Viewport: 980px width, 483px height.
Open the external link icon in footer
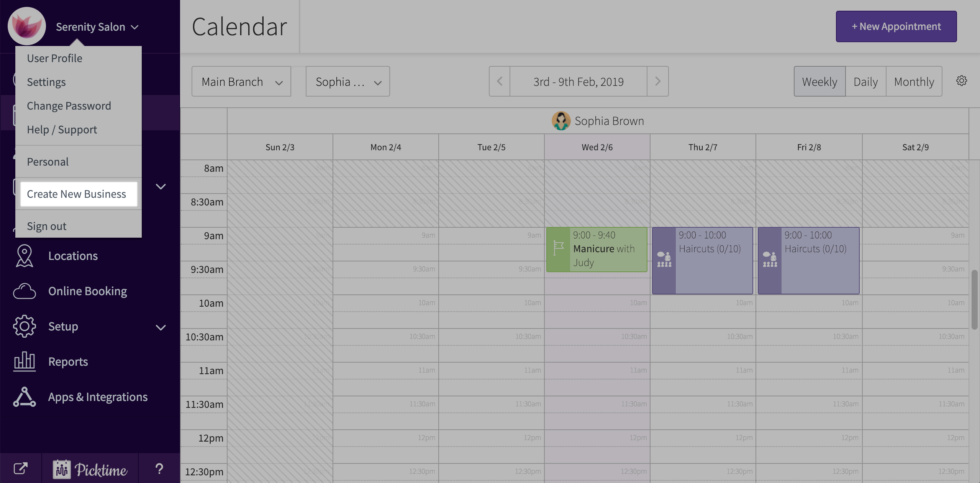coord(21,468)
